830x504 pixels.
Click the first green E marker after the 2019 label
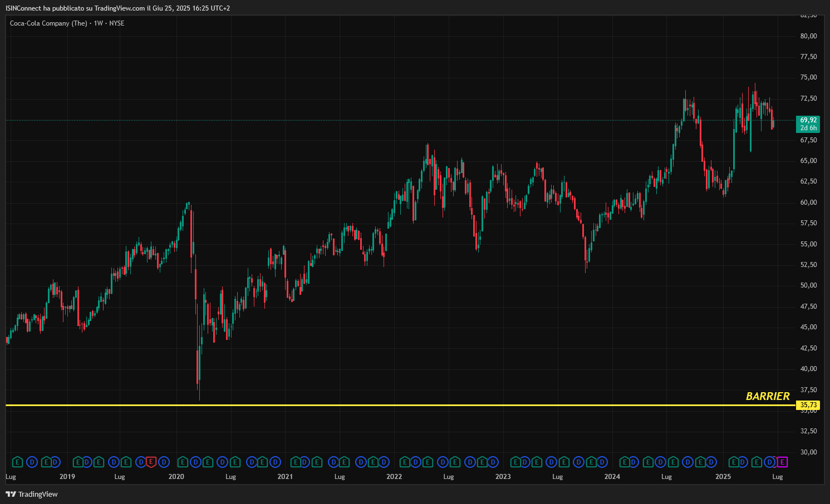pos(78,462)
